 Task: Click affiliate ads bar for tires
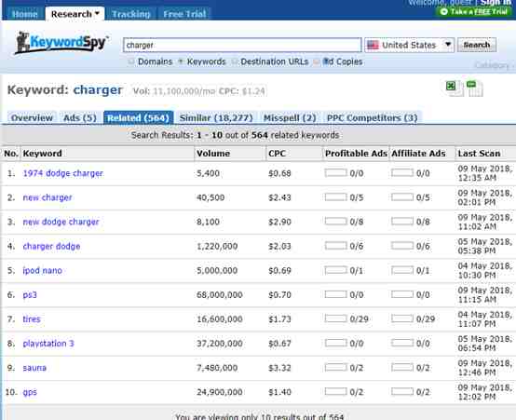point(401,318)
